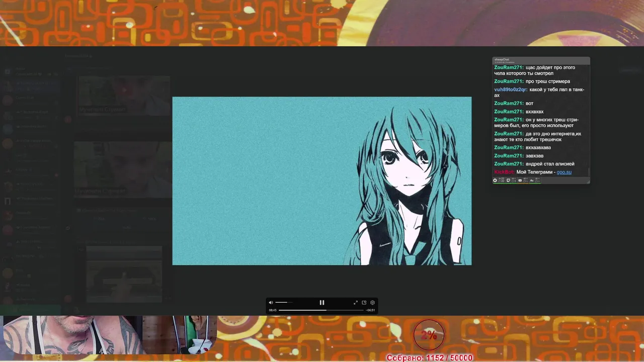This screenshot has width=644, height=362.
Task: Click the chat message 'андрей стал алисией'
Action: 550,164
